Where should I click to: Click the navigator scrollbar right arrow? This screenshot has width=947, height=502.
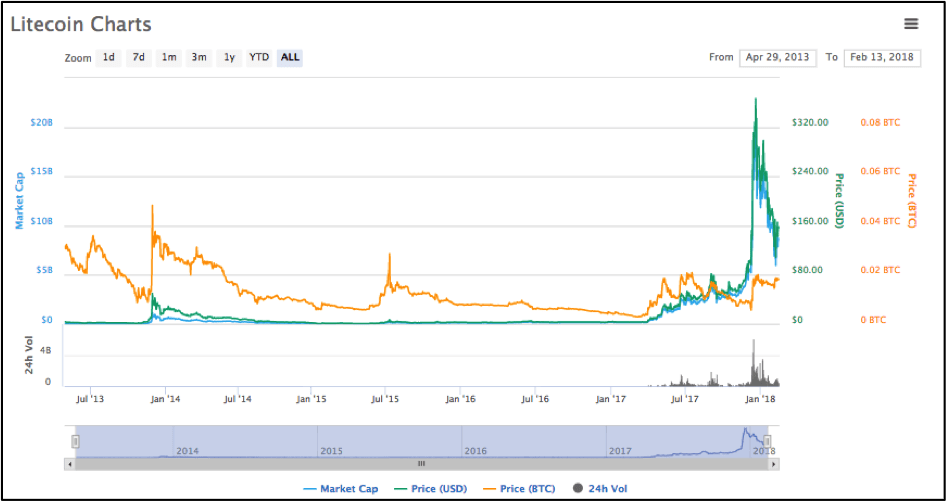pos(773,464)
